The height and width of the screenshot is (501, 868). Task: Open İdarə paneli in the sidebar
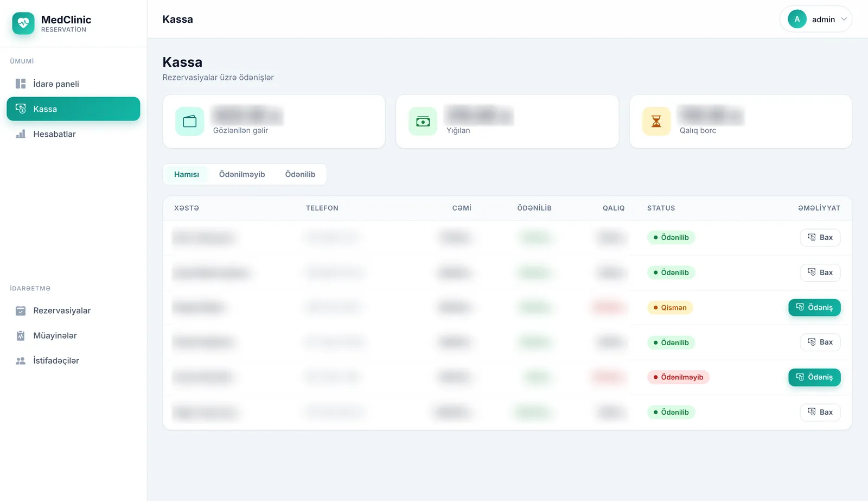pyautogui.click(x=73, y=84)
